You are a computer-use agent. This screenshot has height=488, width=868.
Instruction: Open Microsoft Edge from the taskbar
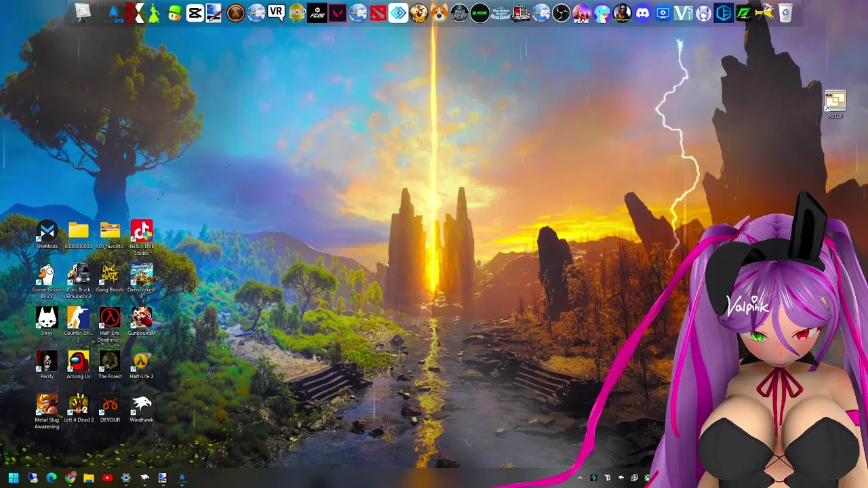tap(52, 478)
